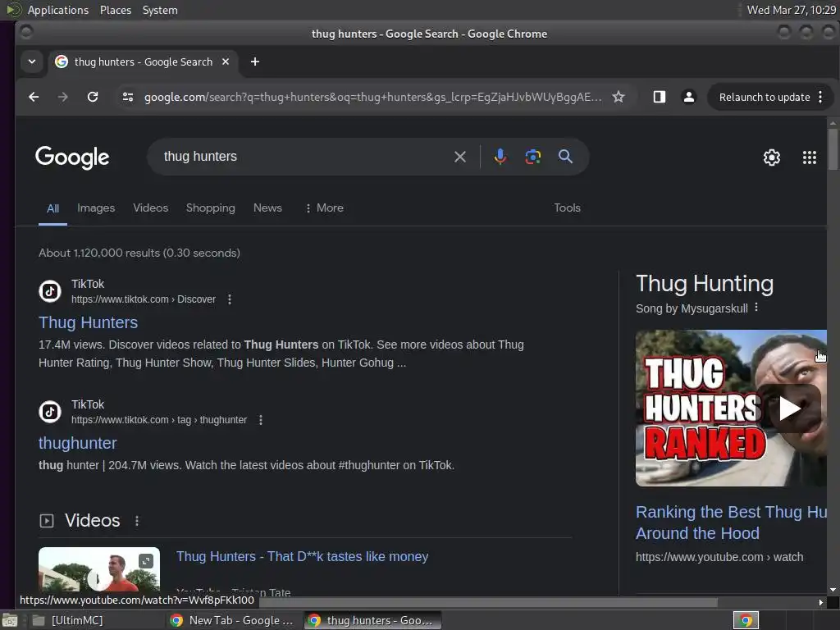Open the thughunter TikTok tag link
The width and height of the screenshot is (840, 630).
(78, 443)
